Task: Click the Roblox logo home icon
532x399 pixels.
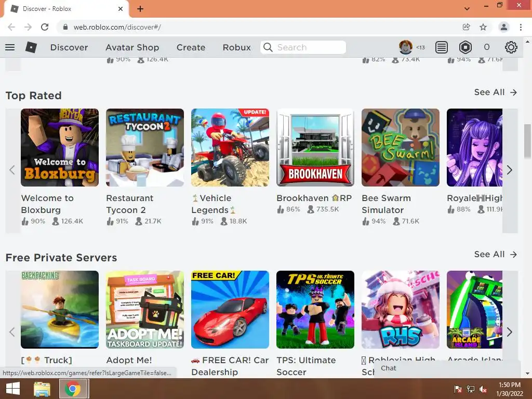Action: (31, 47)
